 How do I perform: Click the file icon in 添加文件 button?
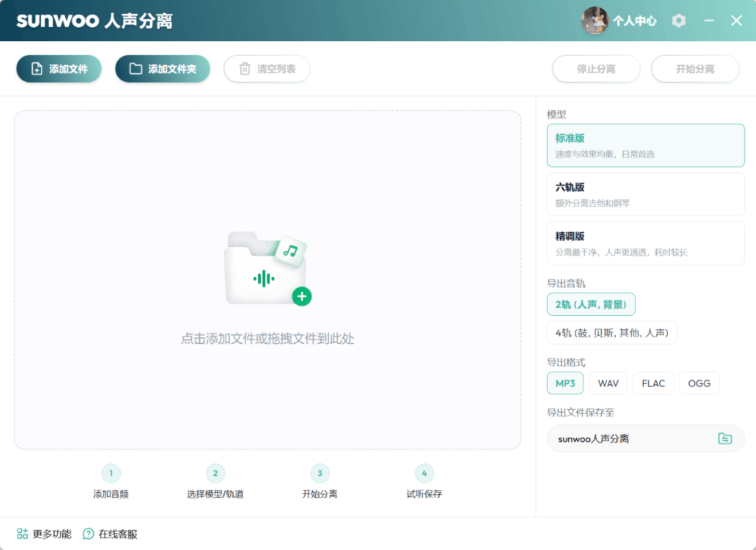[x=37, y=69]
